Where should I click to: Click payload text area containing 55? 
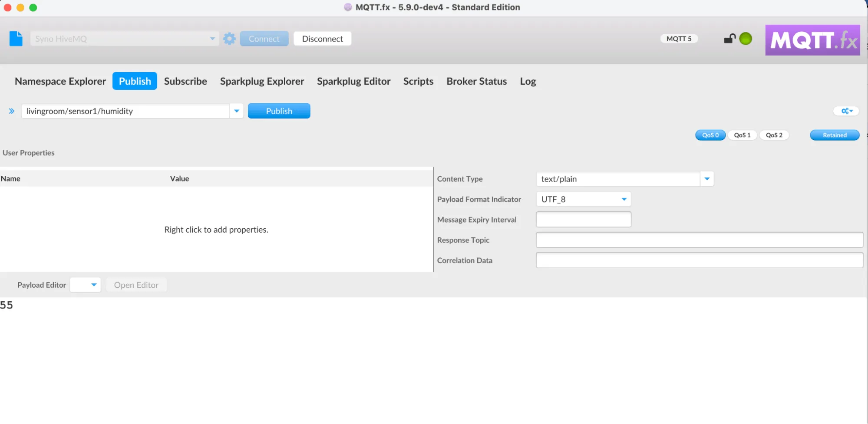point(434,360)
